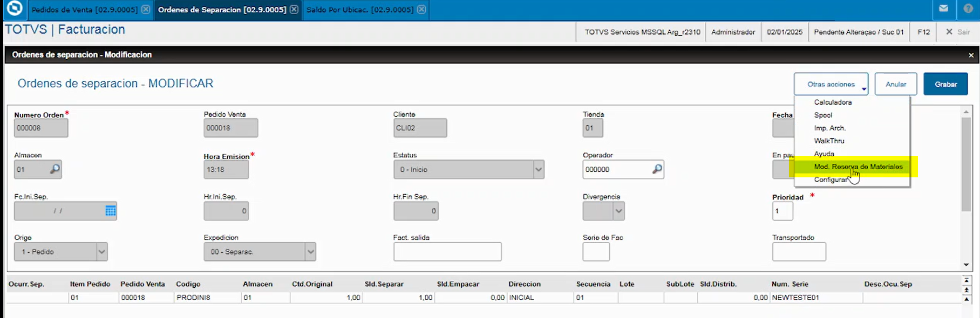Select grid cell INICIAL
Screen dimensions: 980x318
(x=540, y=298)
